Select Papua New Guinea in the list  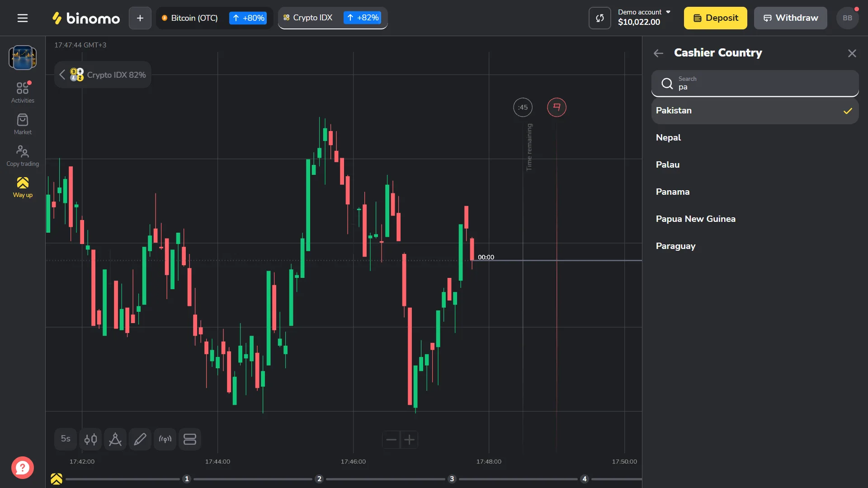[755, 219]
